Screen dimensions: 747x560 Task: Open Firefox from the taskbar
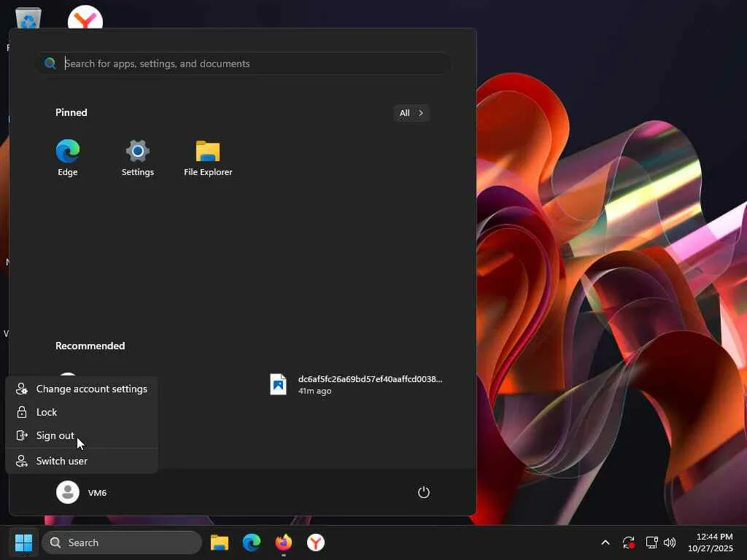coord(284,542)
